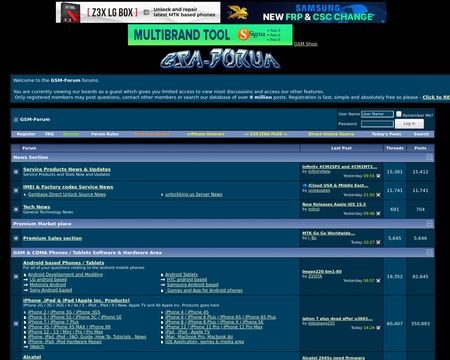Go to last post icon for Service Products News

[378, 176]
